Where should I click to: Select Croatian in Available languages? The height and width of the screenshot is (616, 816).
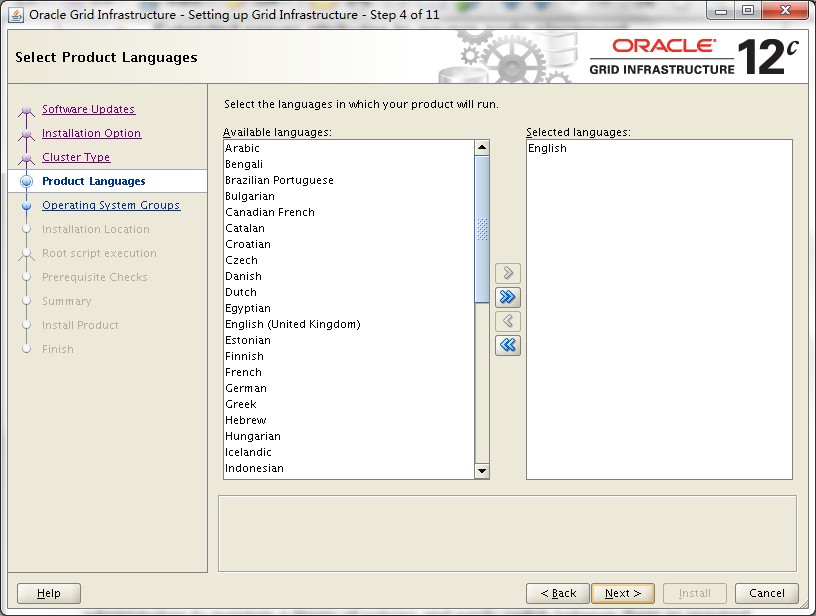click(x=349, y=245)
